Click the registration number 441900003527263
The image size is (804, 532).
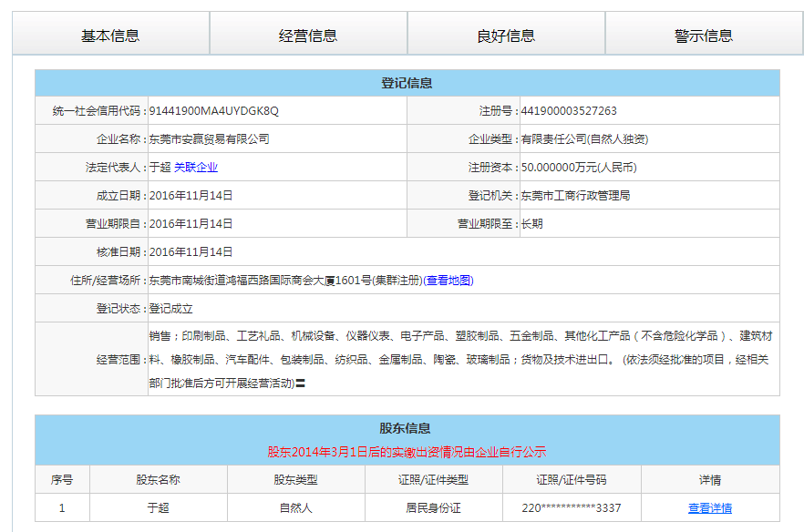pos(568,111)
